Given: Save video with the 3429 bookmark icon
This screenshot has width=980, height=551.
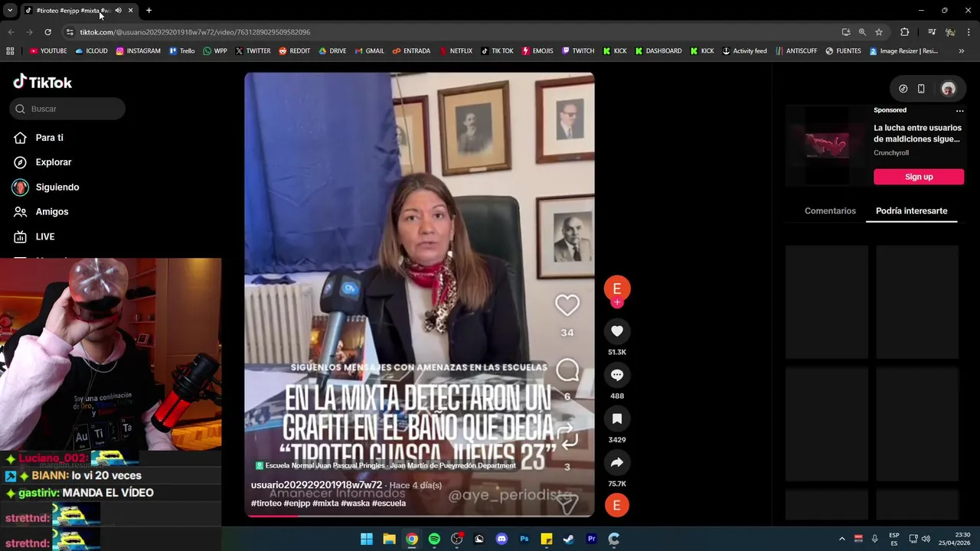Looking at the screenshot, I should 617,419.
